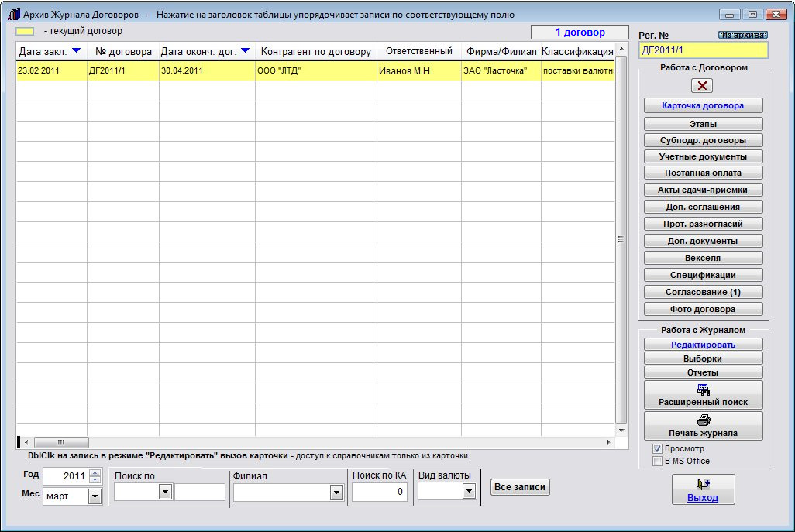Open Учетные документы
The height and width of the screenshot is (532, 795).
click(x=704, y=156)
